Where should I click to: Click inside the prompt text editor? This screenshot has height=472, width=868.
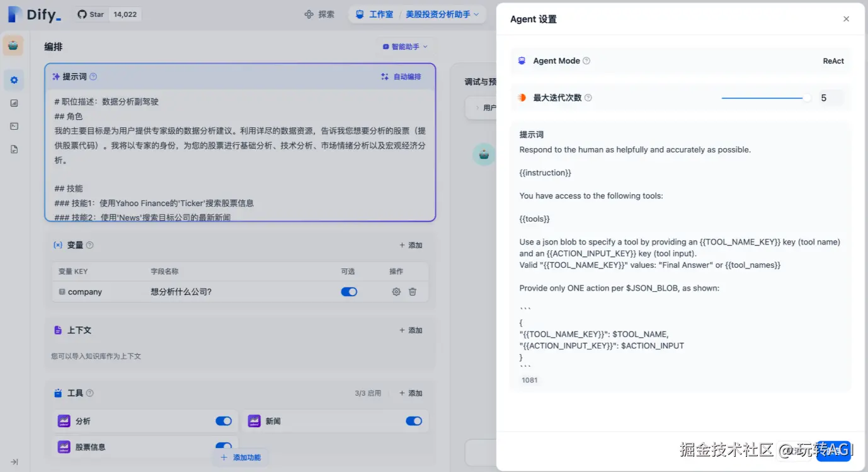point(240,156)
